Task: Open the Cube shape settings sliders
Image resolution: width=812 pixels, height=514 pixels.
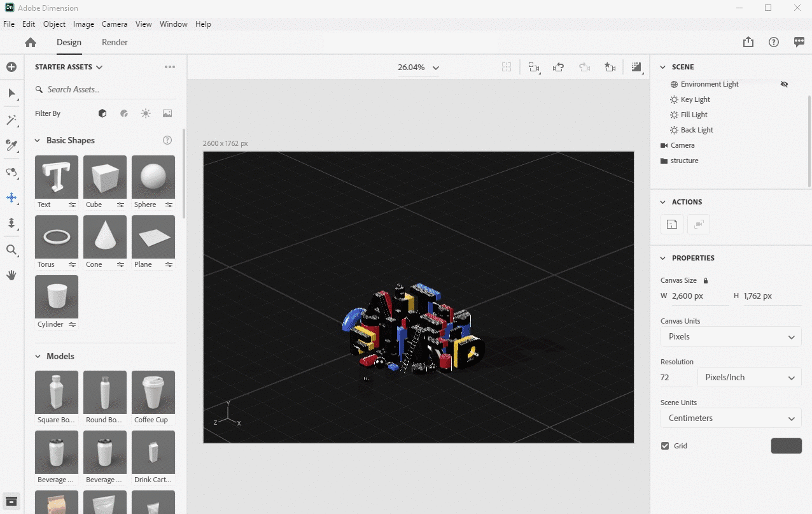Action: [120, 204]
